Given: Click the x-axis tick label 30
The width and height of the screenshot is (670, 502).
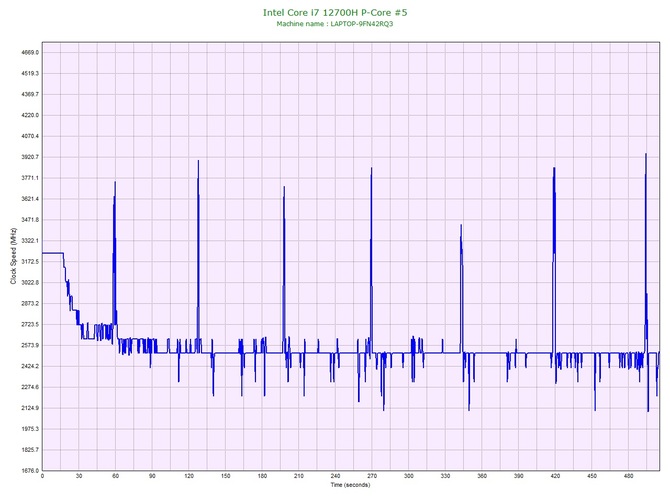Looking at the screenshot, I should (x=79, y=476).
